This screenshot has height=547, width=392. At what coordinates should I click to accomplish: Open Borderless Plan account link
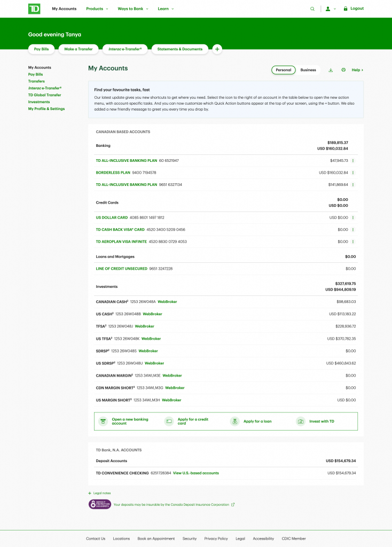(x=113, y=173)
